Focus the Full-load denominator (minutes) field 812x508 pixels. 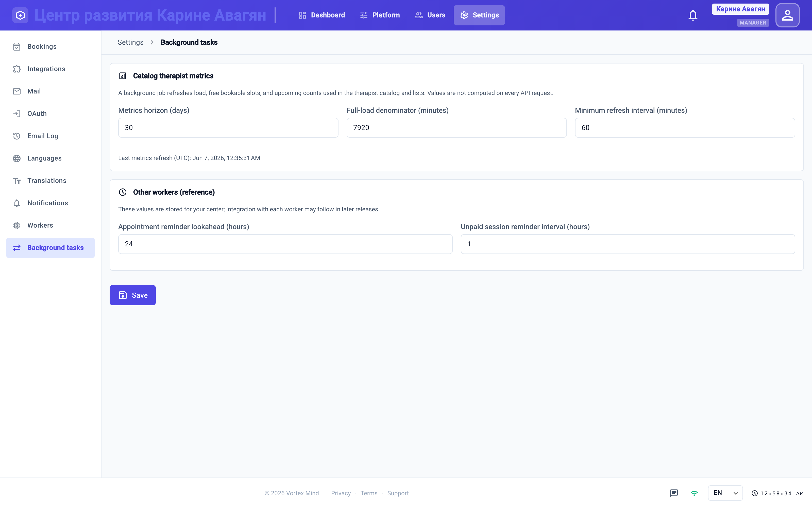point(456,128)
